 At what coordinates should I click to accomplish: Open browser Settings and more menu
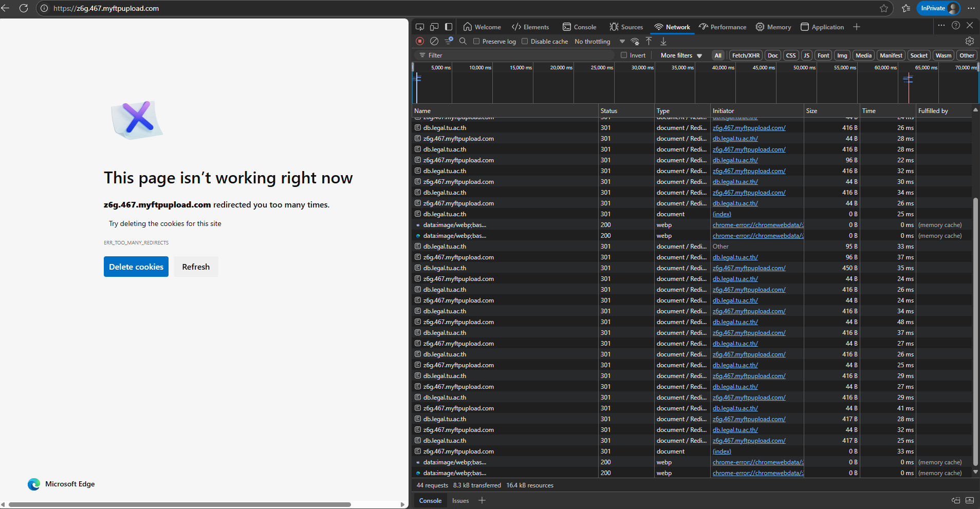click(971, 8)
